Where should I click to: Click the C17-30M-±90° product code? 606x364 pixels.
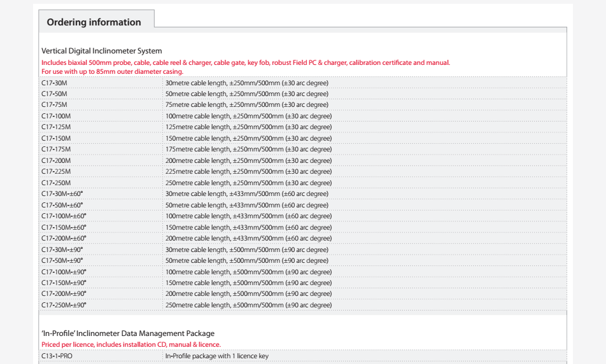point(62,250)
